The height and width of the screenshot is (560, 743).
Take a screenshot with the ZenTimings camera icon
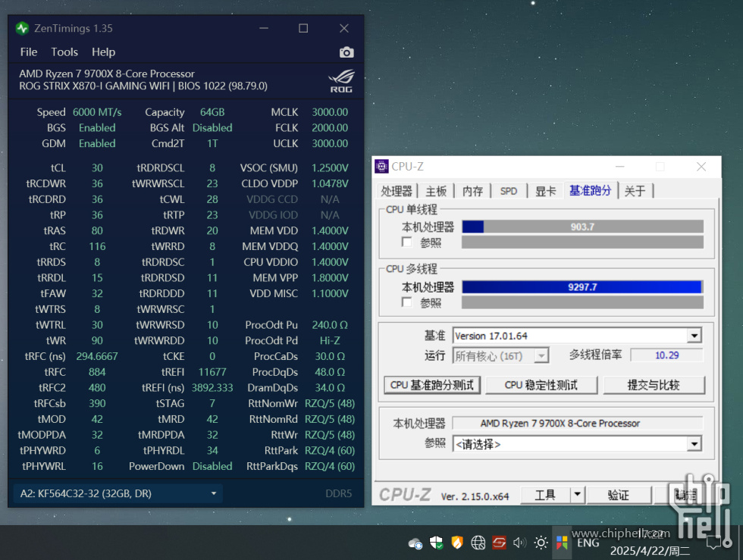click(346, 52)
